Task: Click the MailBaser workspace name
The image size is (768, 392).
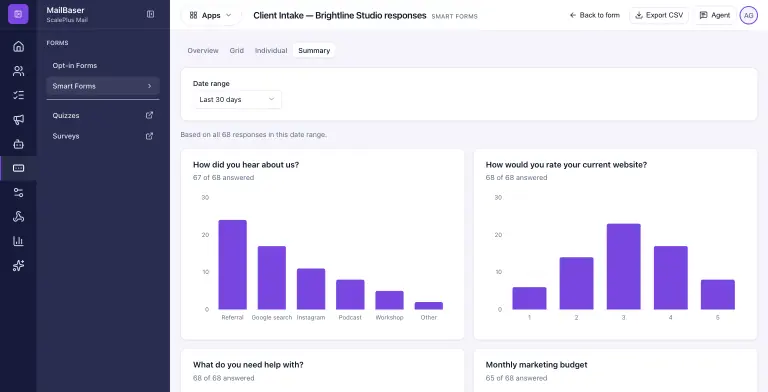Action: [65, 10]
